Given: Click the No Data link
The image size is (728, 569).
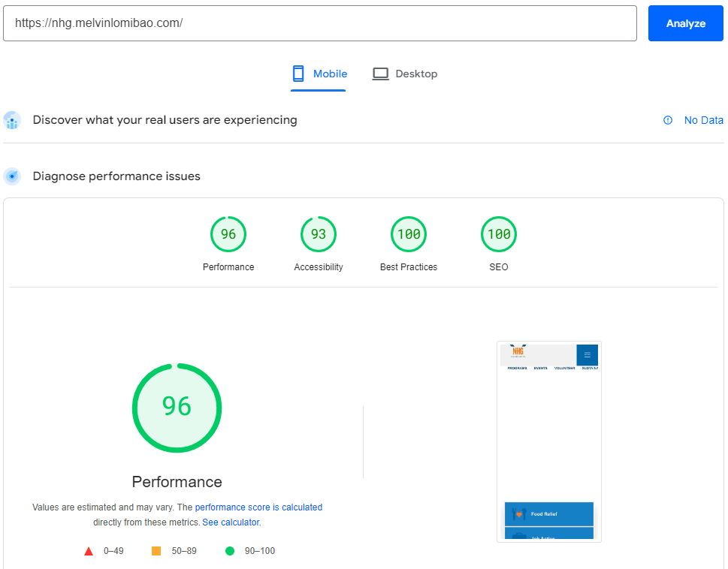Looking at the screenshot, I should pyautogui.click(x=703, y=120).
